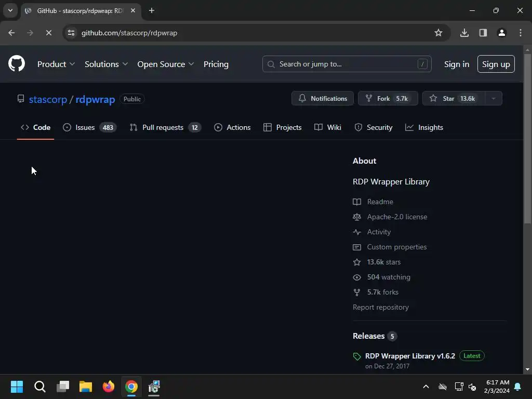View the 13.6k stars link
Viewport: 532px width, 399px height.
pos(384,262)
